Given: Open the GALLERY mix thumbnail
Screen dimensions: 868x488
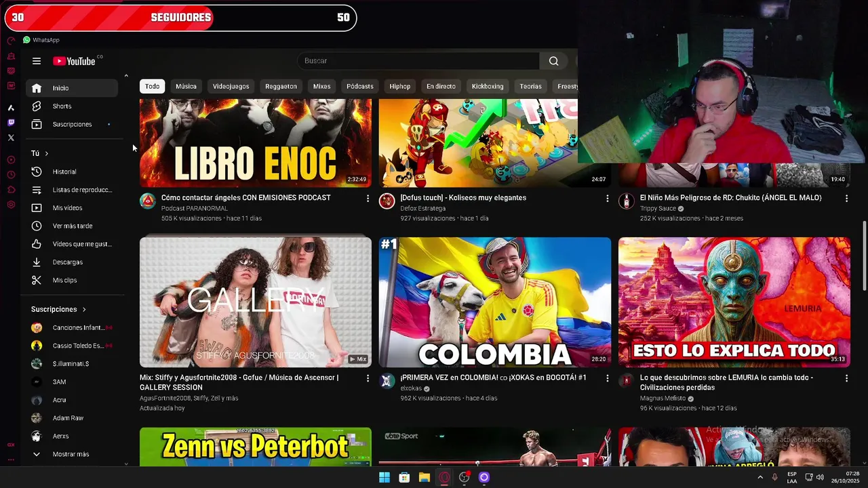Looking at the screenshot, I should (x=256, y=302).
